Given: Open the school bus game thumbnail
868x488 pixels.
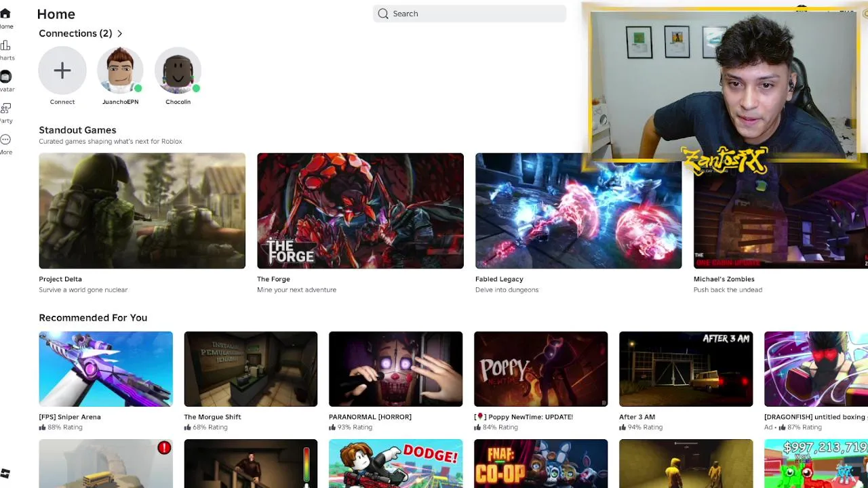Looking at the screenshot, I should click(x=106, y=464).
